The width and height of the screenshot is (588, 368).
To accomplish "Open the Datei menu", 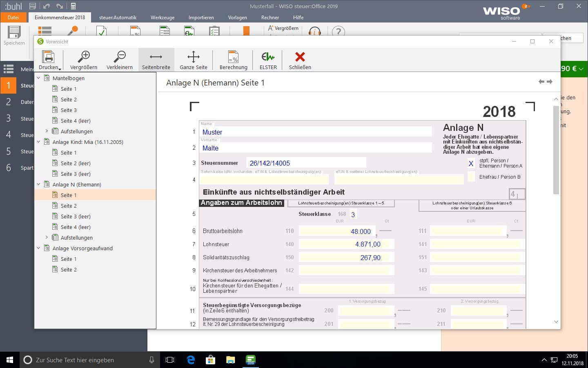I will point(13,17).
